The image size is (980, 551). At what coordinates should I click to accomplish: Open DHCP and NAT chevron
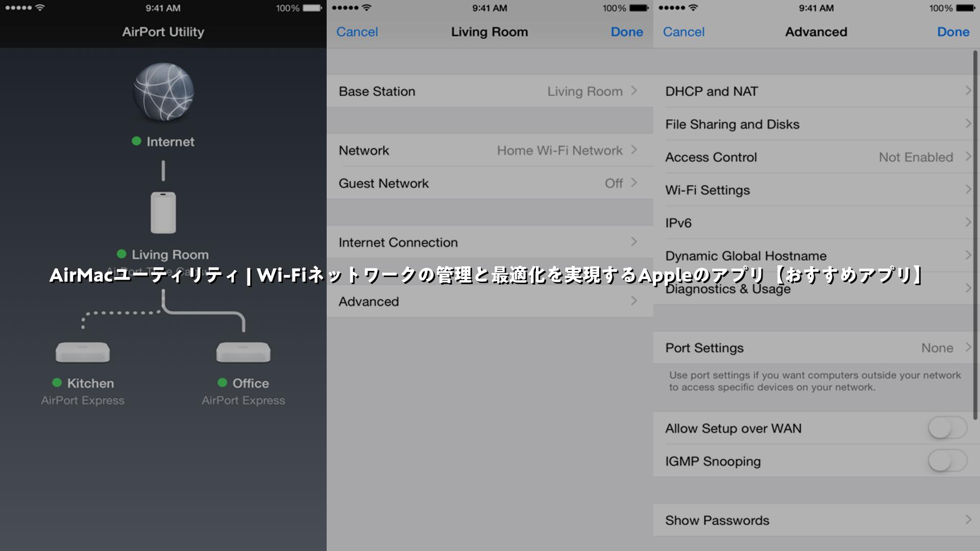[968, 91]
